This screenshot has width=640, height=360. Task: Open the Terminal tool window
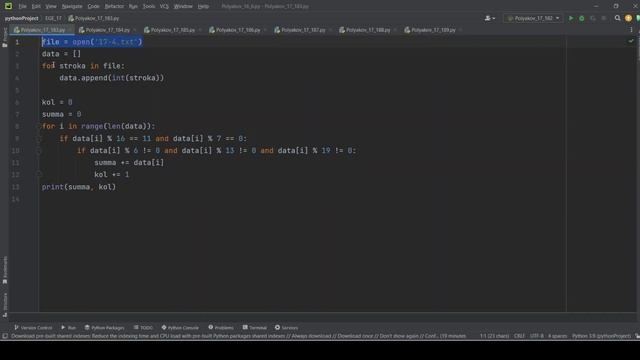pyautogui.click(x=255, y=327)
